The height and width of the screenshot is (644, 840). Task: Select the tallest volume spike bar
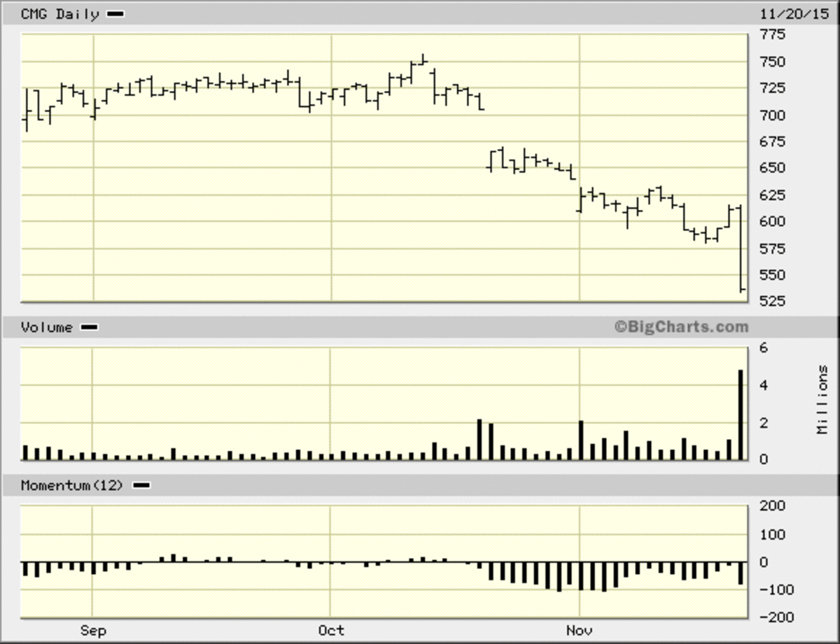[x=740, y=413]
